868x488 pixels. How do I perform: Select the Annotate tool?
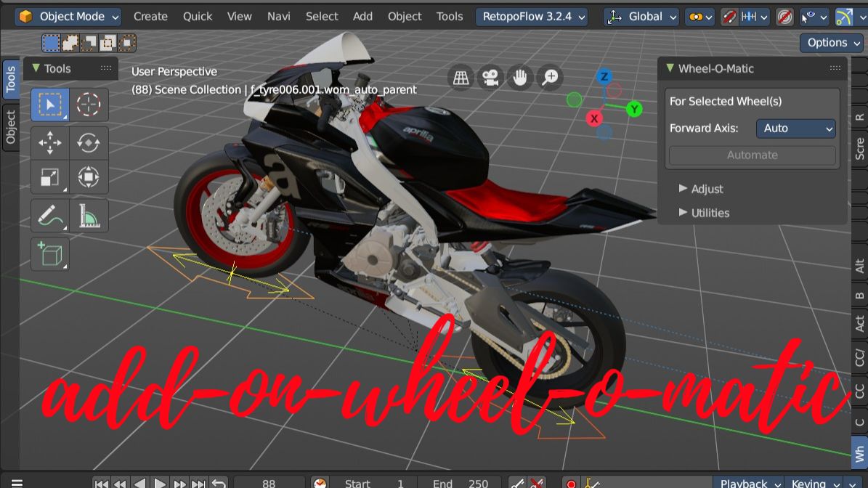click(50, 216)
